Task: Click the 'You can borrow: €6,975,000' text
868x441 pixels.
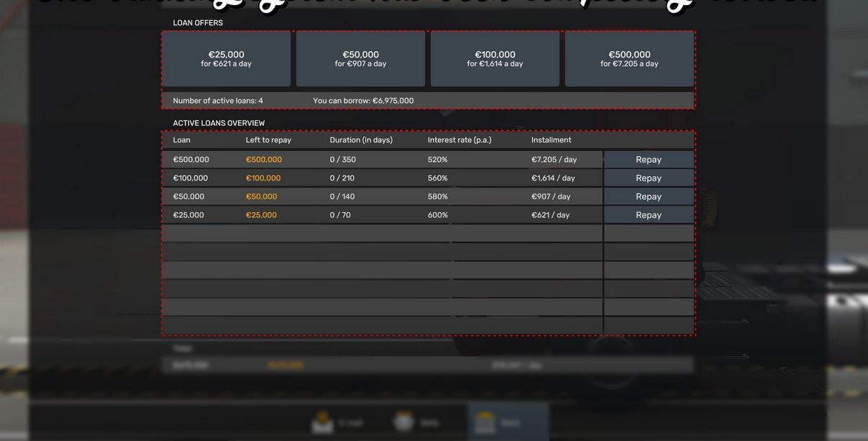Action: [363, 101]
